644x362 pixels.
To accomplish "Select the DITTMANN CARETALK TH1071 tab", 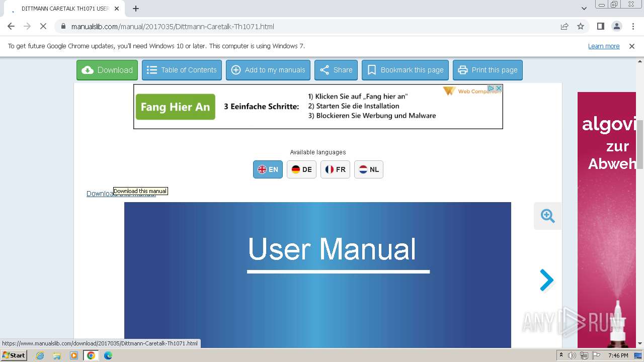I will [x=64, y=9].
